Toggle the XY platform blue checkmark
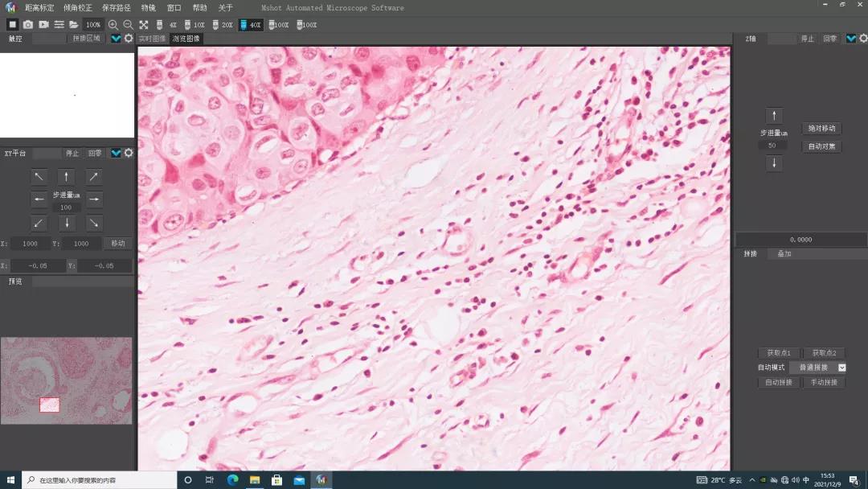This screenshot has height=489, width=868. (x=116, y=153)
